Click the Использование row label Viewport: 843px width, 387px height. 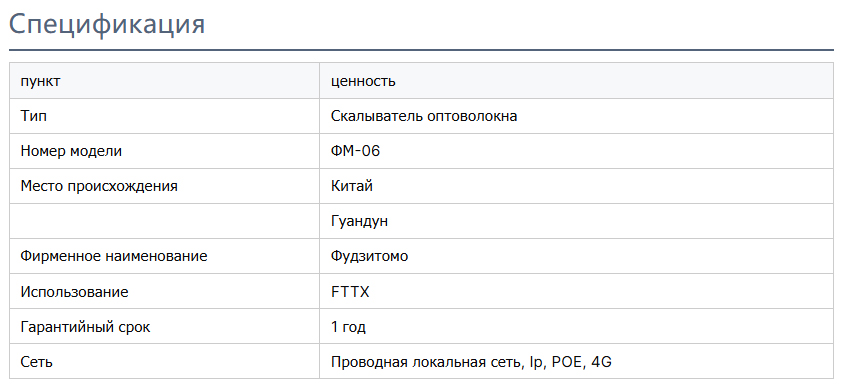tap(75, 292)
